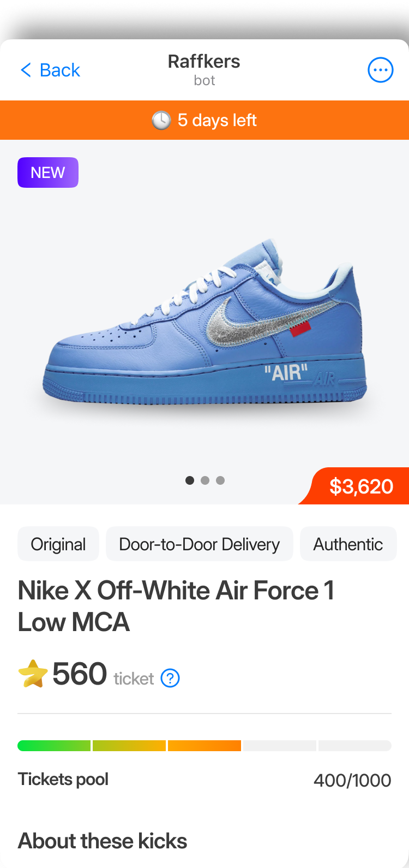Click the green segment of tickets progress bar
This screenshot has height=868, width=409.
(x=54, y=746)
